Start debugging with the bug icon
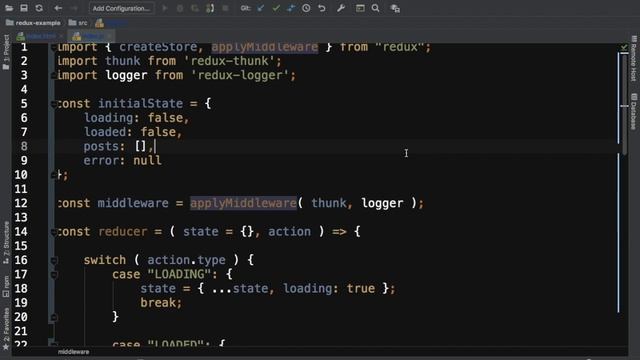The height and width of the screenshot is (360, 640). tap(180, 8)
